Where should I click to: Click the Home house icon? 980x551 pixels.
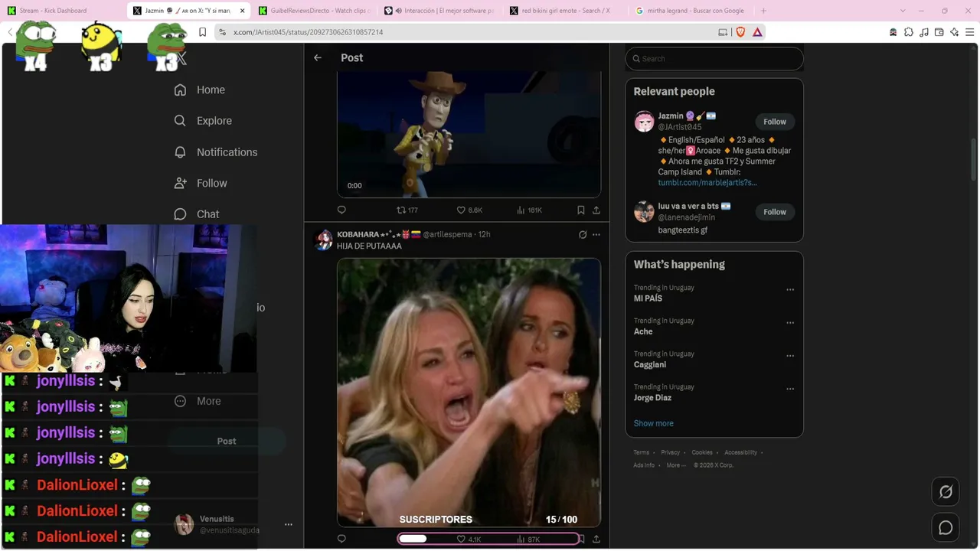point(180,90)
